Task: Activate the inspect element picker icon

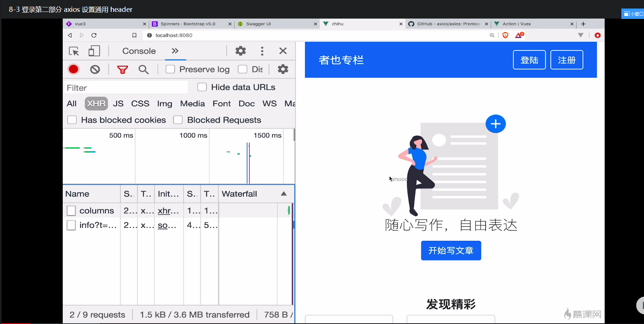Action: coord(74,51)
